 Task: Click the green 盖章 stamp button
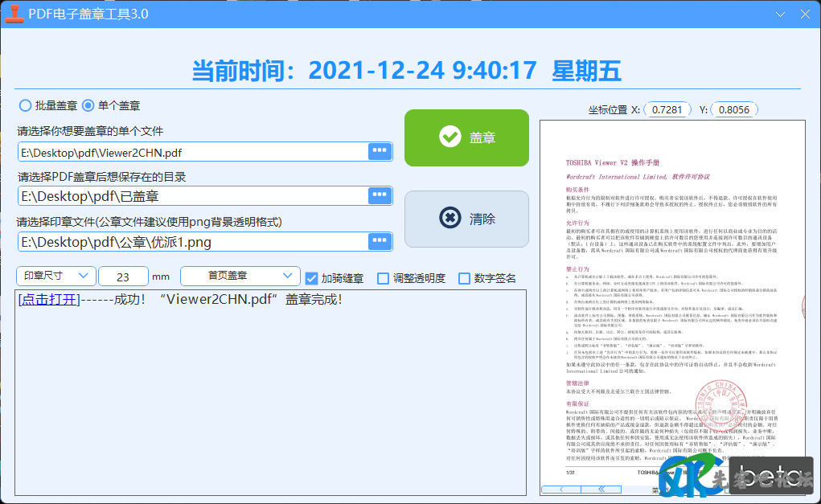click(x=466, y=137)
